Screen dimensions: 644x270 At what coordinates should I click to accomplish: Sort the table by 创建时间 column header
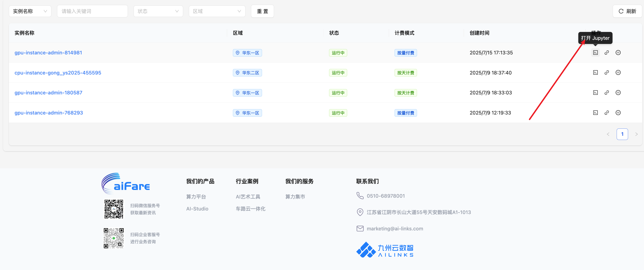coord(479,33)
